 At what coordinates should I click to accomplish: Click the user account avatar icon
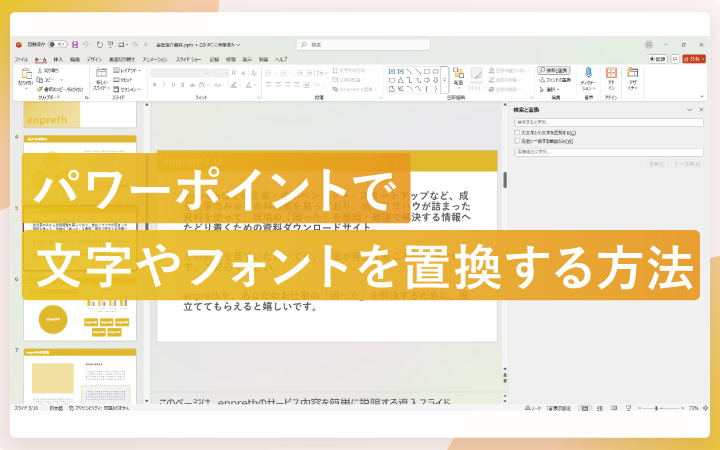(x=649, y=45)
